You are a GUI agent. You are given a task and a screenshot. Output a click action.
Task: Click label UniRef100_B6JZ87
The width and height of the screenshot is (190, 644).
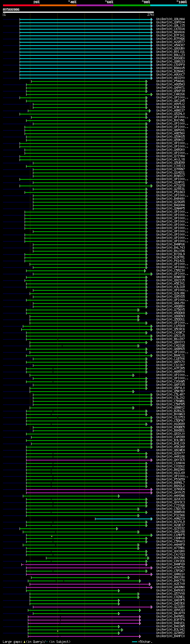(170, 339)
